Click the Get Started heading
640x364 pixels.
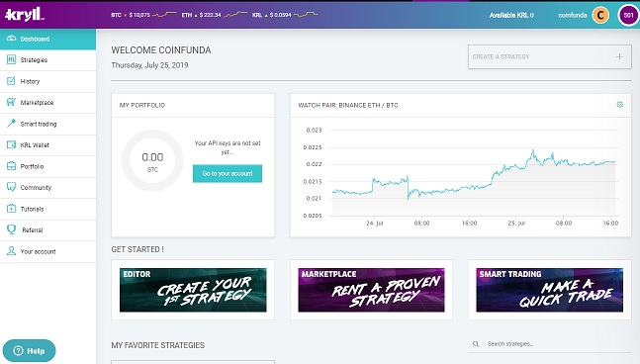pyautogui.click(x=137, y=249)
